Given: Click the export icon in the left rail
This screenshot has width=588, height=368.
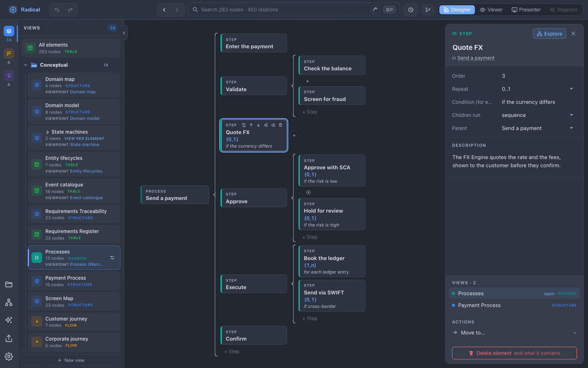Looking at the screenshot, I should pyautogui.click(x=9, y=338).
